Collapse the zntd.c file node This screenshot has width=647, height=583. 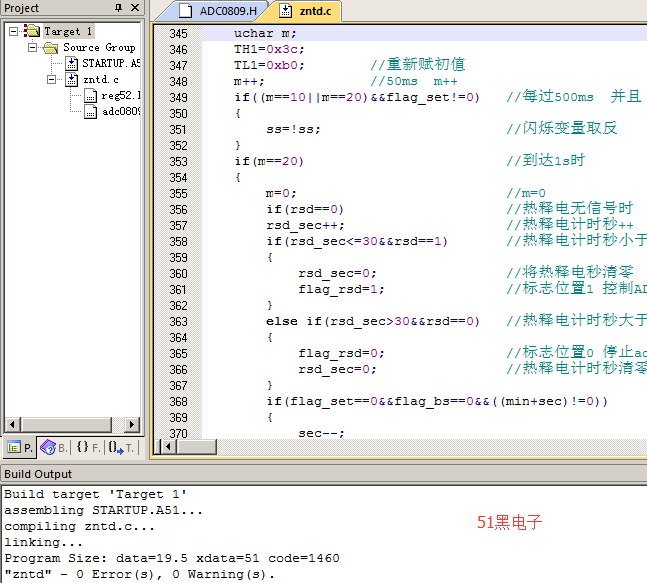click(x=52, y=79)
